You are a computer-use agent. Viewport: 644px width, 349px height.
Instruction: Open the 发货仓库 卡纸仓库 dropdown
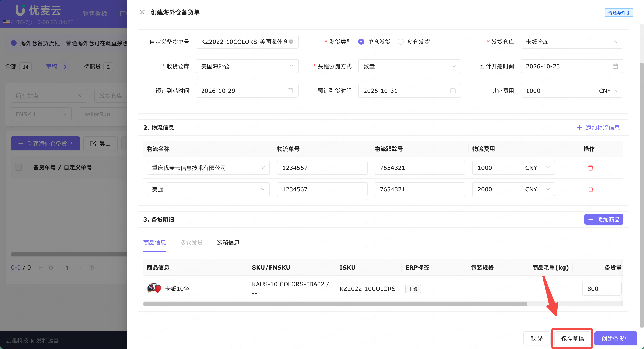(x=572, y=42)
